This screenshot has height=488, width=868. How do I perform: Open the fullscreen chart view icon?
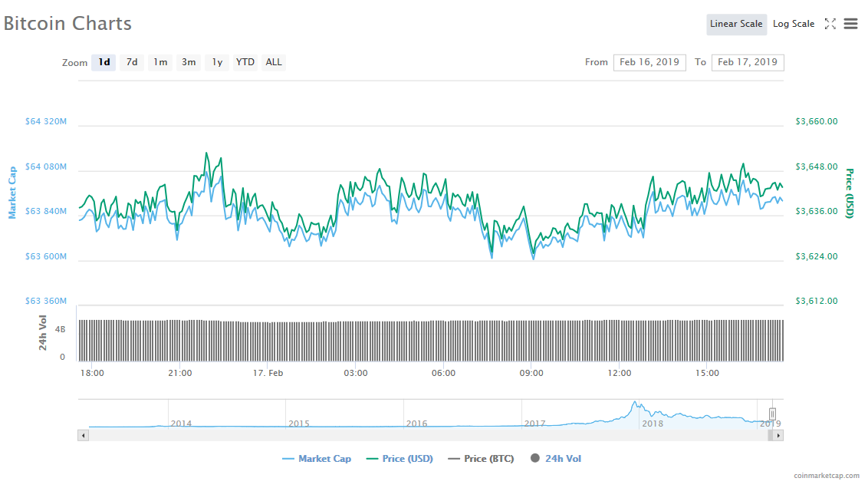click(830, 24)
